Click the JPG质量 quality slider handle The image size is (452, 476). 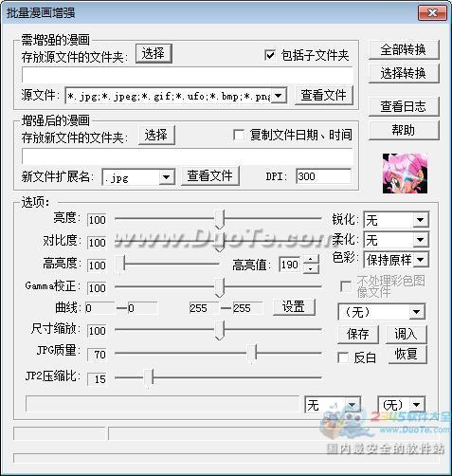pos(252,354)
